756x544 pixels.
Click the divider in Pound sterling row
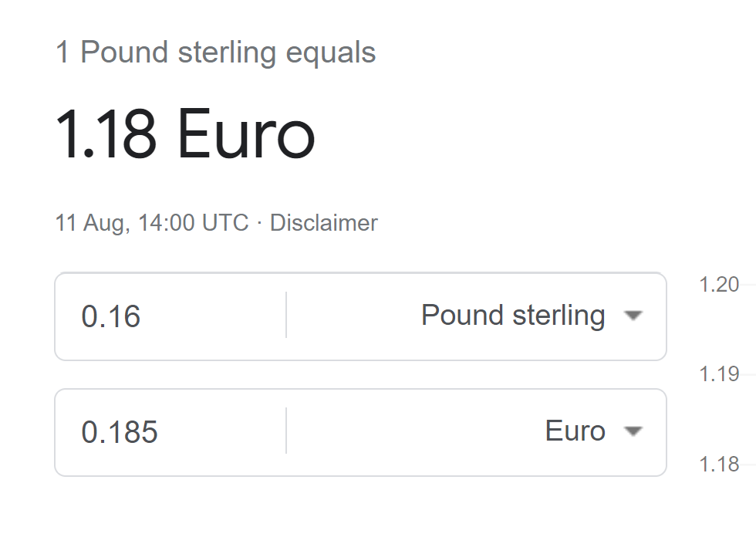[286, 315]
